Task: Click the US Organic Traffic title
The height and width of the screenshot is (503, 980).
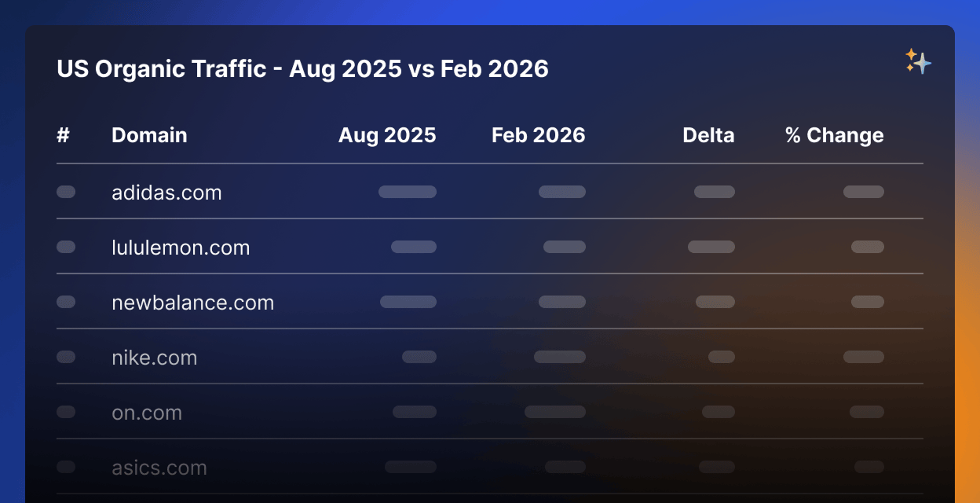Action: pyautogui.click(x=302, y=69)
